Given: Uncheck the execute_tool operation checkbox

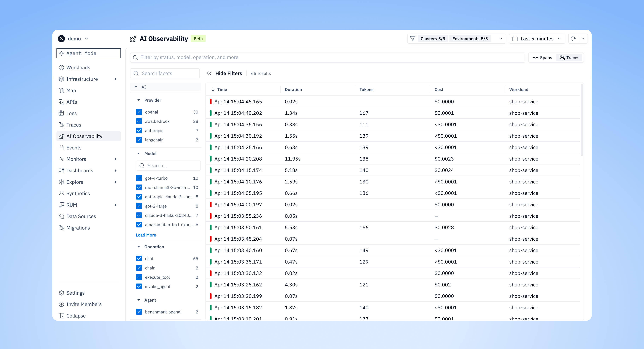Looking at the screenshot, I should click(x=139, y=277).
